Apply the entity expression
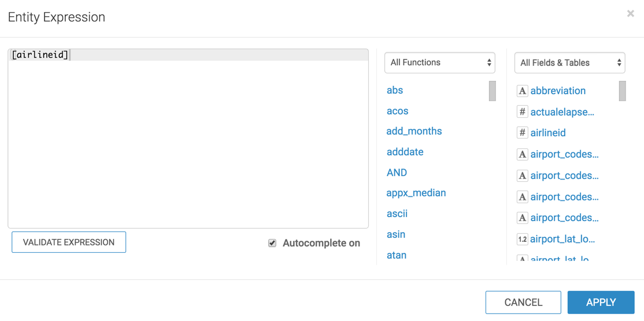 coord(601,302)
